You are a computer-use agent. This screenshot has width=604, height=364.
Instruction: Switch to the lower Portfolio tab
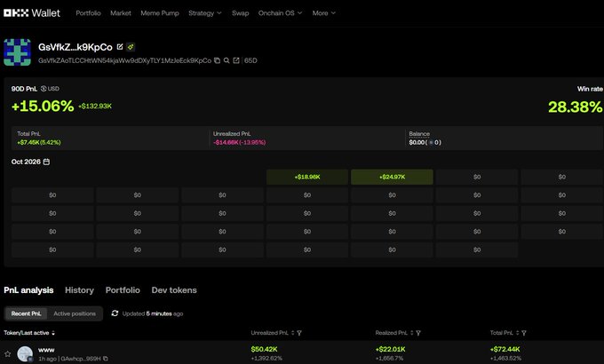pyautogui.click(x=123, y=290)
